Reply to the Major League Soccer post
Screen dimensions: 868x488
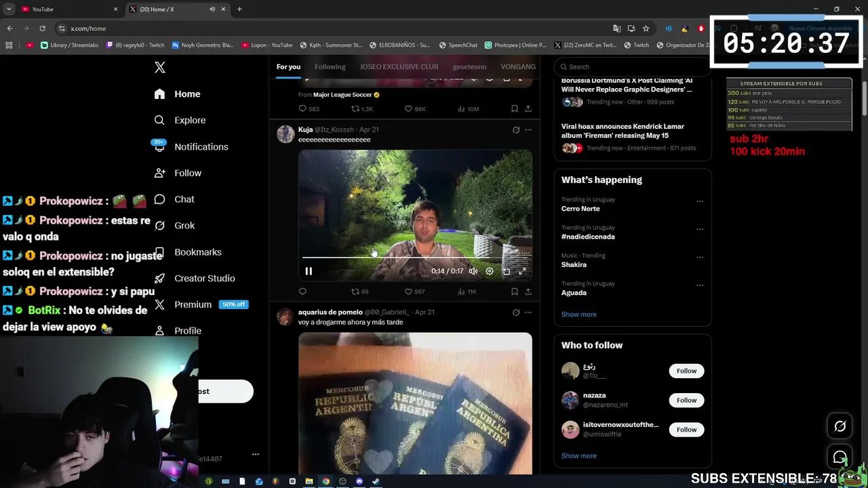click(309, 108)
